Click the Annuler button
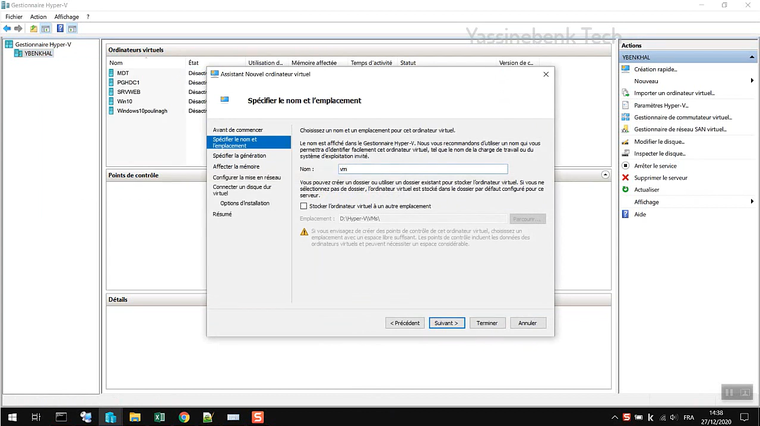 point(528,323)
